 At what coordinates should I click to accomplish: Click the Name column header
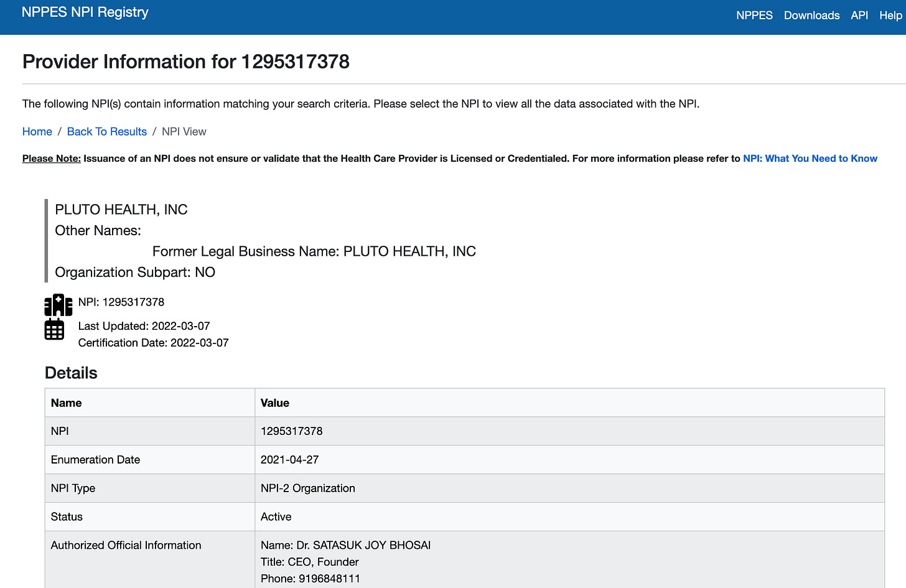pyautogui.click(x=67, y=403)
